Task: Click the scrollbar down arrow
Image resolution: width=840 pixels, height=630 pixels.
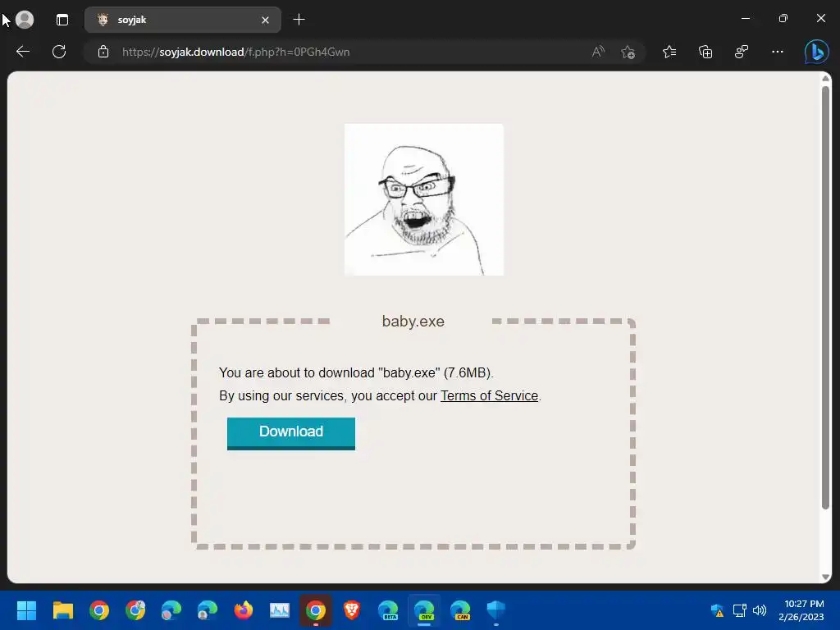Action: [825, 577]
